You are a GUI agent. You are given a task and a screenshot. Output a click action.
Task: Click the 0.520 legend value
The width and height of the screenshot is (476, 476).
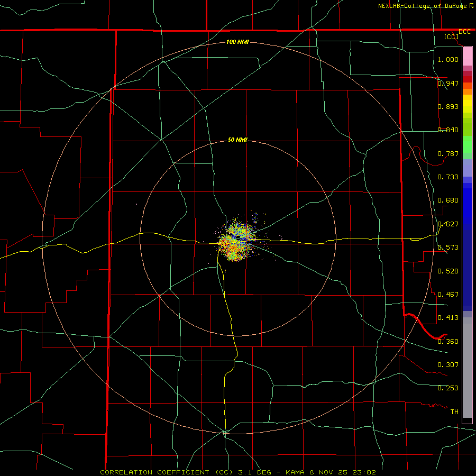click(448, 271)
